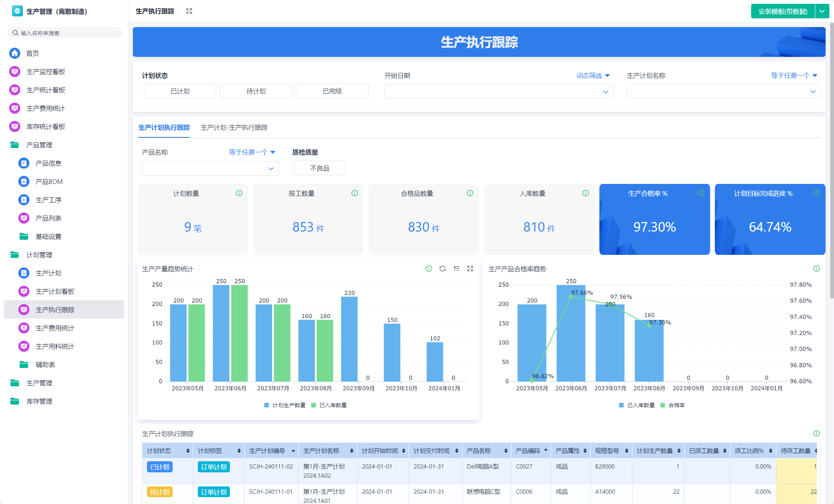
Task: Open 首页 via home icon in sidebar
Action: coord(15,53)
